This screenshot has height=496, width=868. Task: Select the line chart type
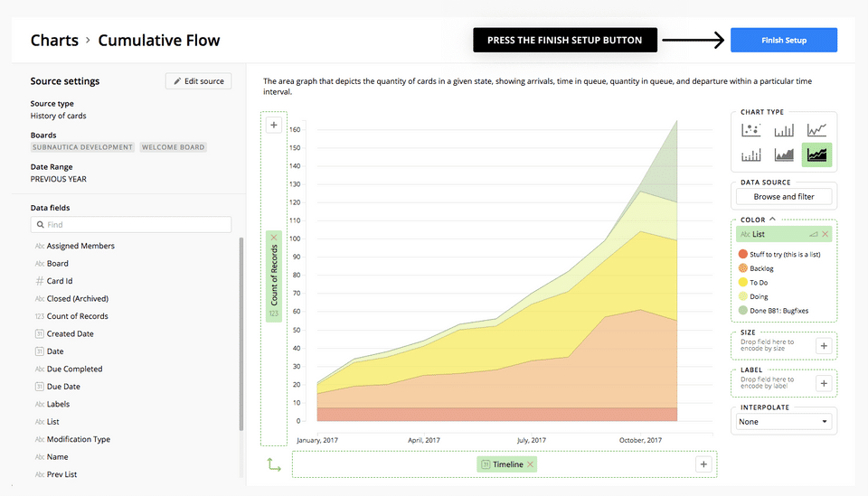tap(816, 130)
